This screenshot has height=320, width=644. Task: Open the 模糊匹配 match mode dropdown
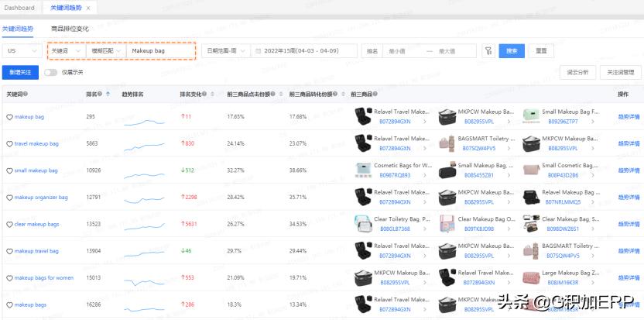tap(106, 51)
